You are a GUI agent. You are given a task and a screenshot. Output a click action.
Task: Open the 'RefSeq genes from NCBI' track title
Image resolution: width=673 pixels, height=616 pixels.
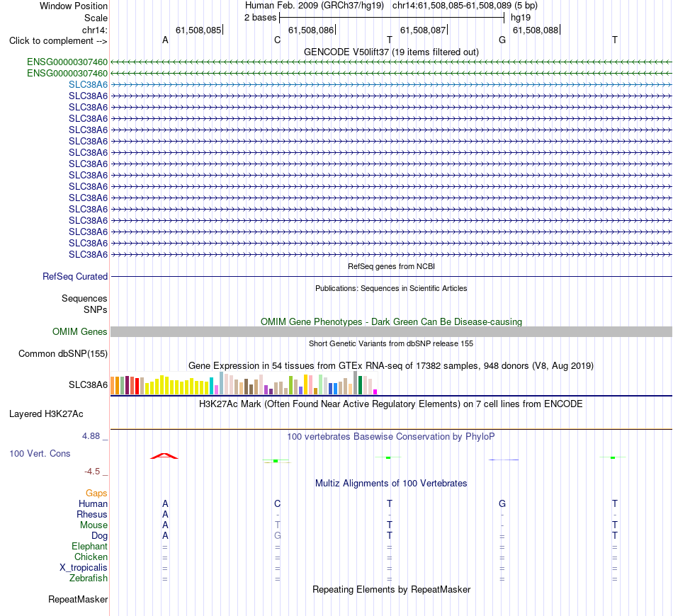coord(391,266)
